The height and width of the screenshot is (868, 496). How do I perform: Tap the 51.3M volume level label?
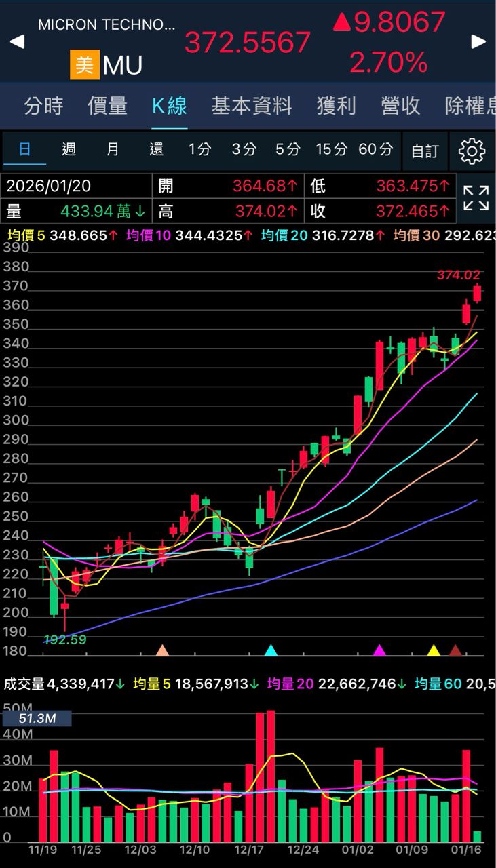37,718
